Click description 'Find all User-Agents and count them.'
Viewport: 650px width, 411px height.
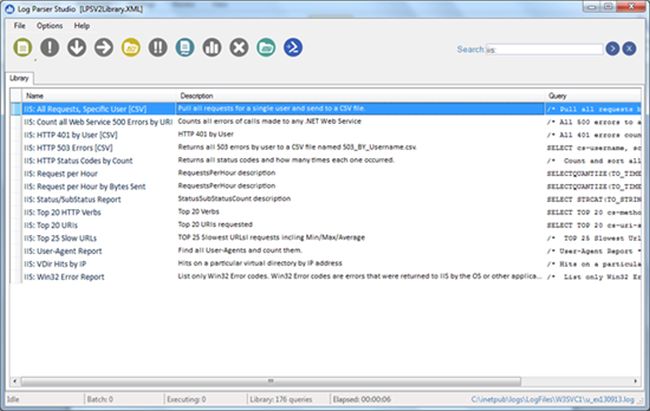[240, 250]
